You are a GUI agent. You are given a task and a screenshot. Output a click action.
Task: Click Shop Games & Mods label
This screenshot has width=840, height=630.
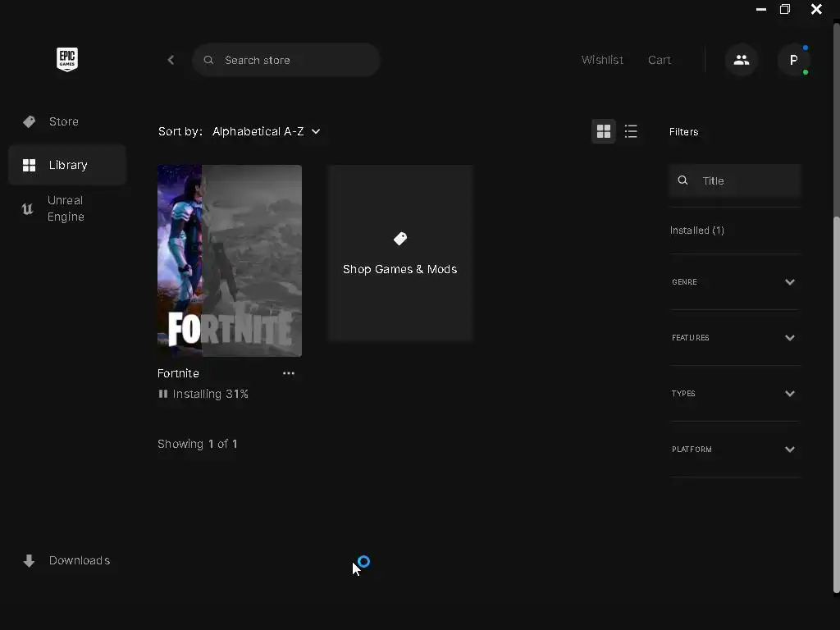point(399,269)
